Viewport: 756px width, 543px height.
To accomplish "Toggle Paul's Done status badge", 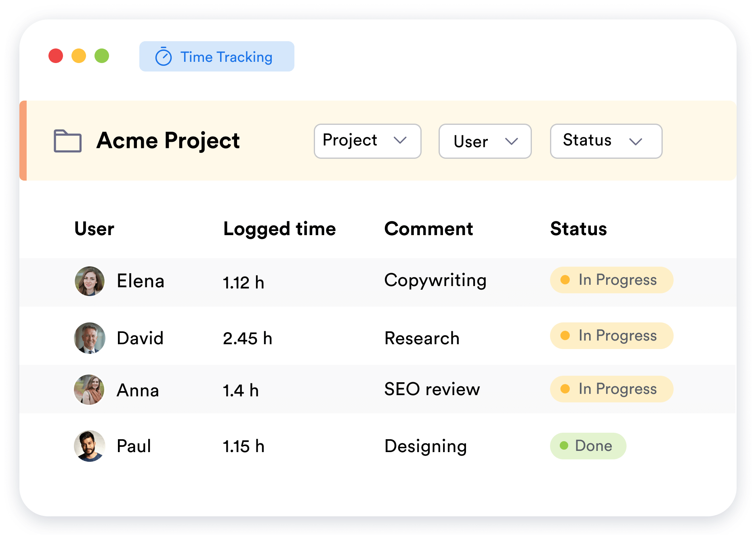I will click(x=588, y=446).
